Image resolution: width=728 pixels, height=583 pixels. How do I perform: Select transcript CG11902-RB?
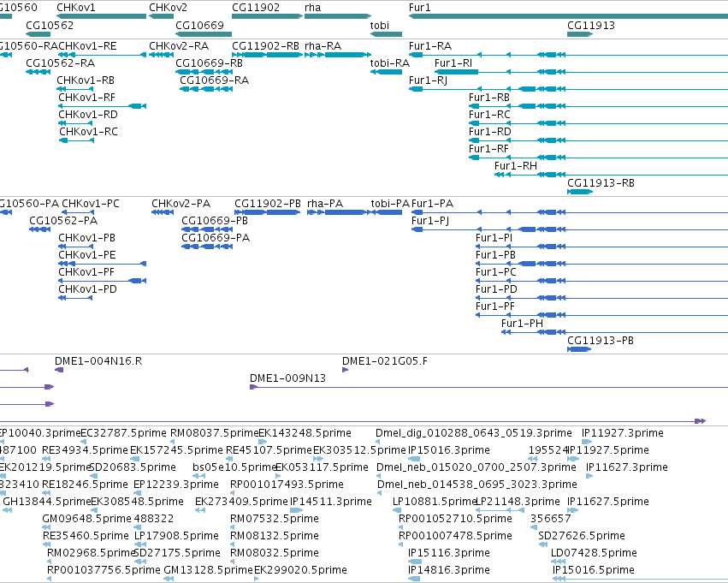tap(265, 46)
